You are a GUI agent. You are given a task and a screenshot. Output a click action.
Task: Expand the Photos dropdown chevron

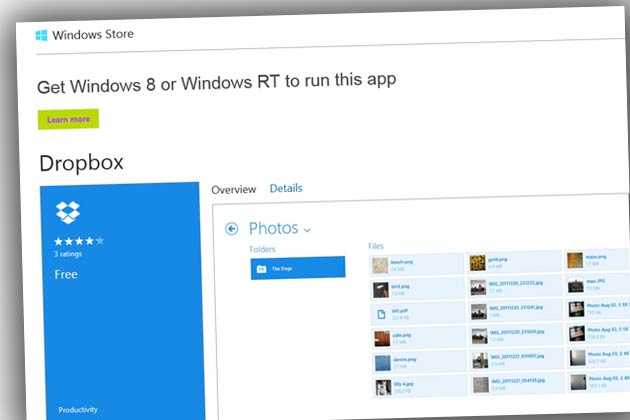tap(307, 230)
